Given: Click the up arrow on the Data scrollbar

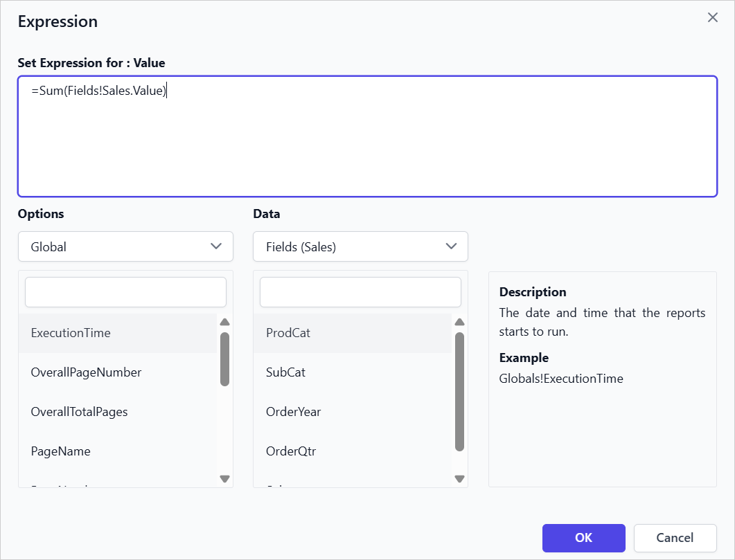Looking at the screenshot, I should pyautogui.click(x=459, y=321).
